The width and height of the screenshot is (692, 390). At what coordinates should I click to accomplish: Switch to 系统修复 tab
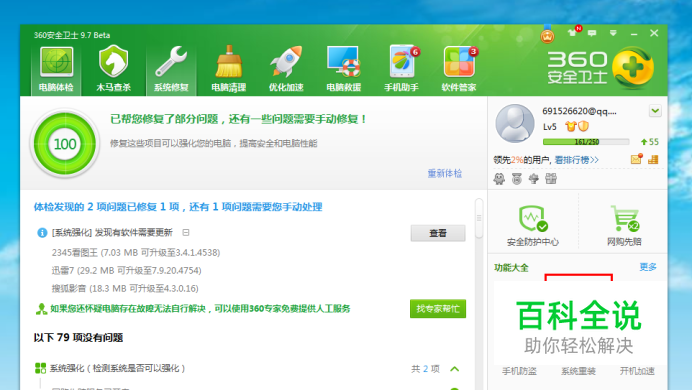171,70
